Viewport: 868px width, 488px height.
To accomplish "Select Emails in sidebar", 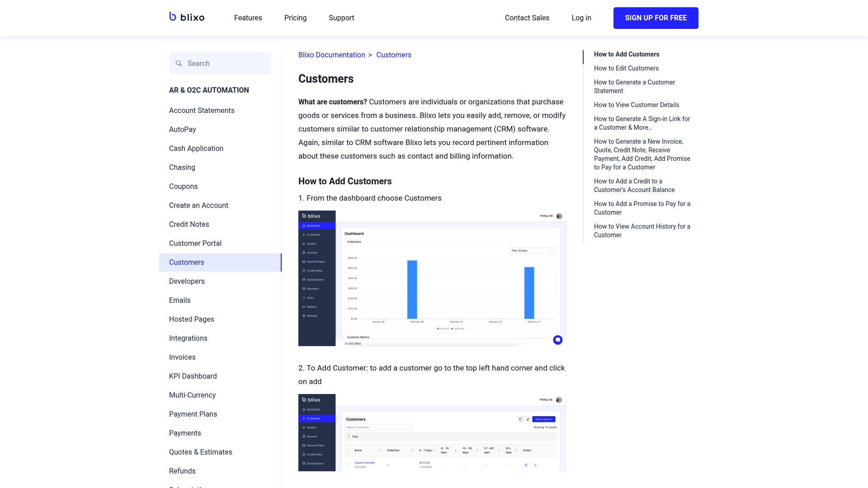I will pyautogui.click(x=180, y=300).
